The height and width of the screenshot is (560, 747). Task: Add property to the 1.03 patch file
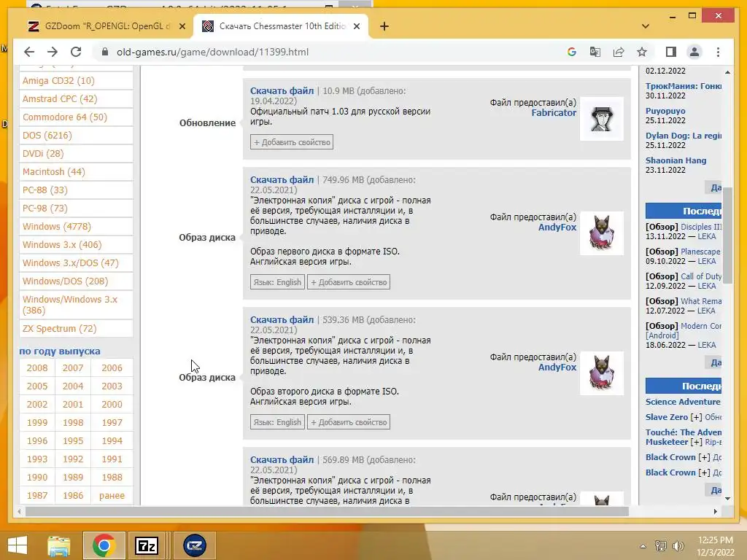click(x=292, y=142)
